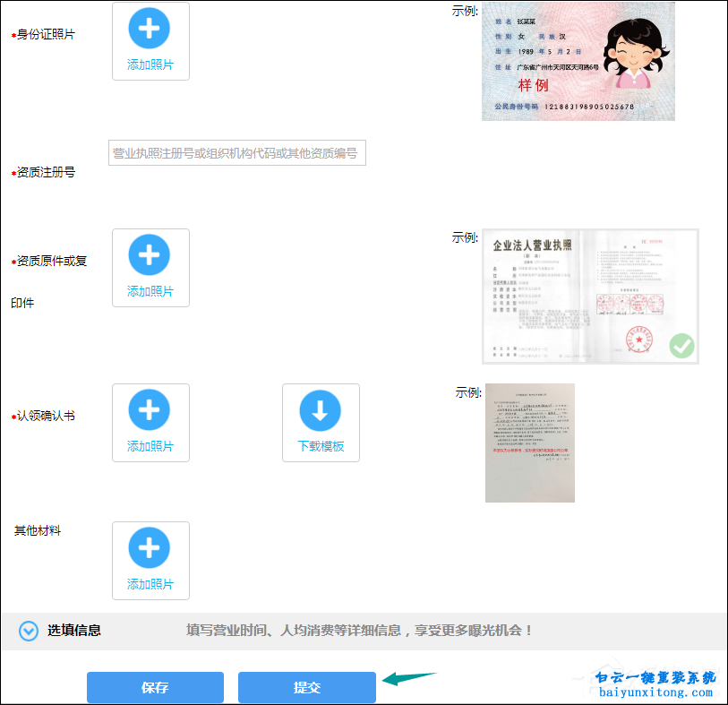The width and height of the screenshot is (728, 705).
Task: Click the 企业法人营业执照 sample image
Action: (590, 296)
